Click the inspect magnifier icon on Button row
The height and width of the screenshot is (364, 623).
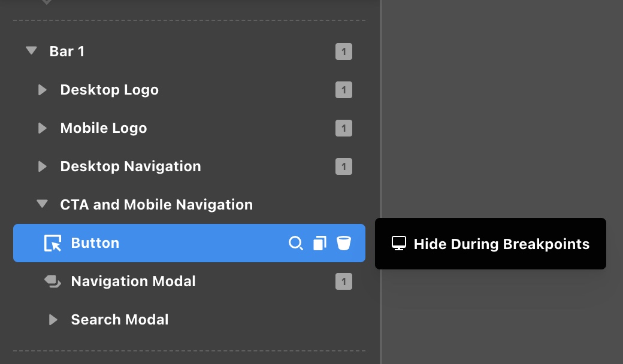[295, 243]
